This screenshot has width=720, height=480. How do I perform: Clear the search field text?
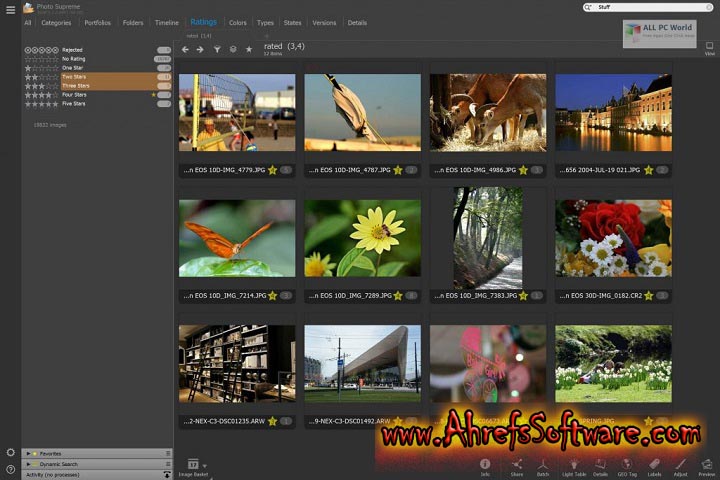pos(709,7)
